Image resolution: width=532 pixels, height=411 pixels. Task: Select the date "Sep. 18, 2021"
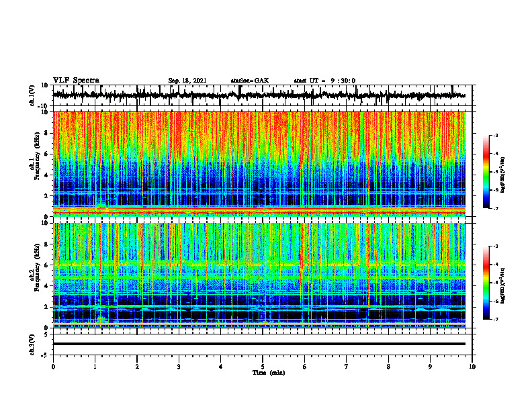pyautogui.click(x=187, y=81)
